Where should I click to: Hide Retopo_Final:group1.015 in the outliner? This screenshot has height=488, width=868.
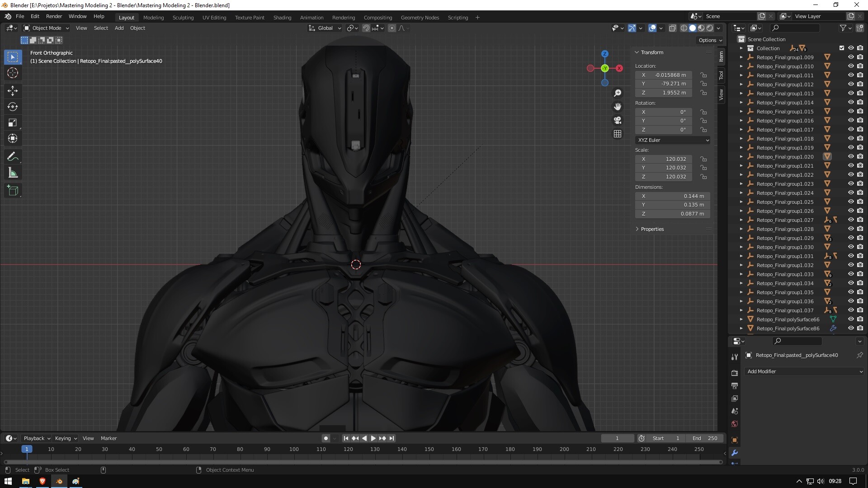point(851,111)
